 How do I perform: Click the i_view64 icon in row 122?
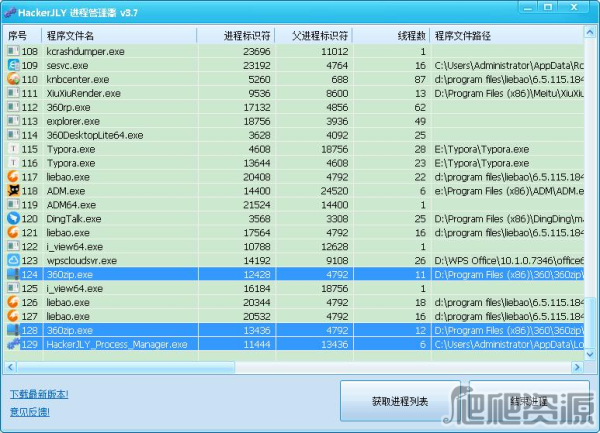(x=13, y=247)
